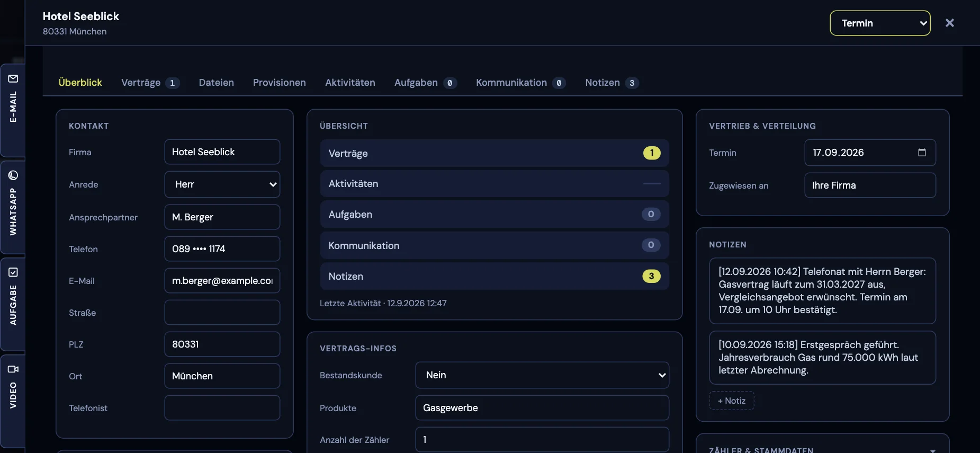Edit the PLZ field
The image size is (980, 453).
222,344
